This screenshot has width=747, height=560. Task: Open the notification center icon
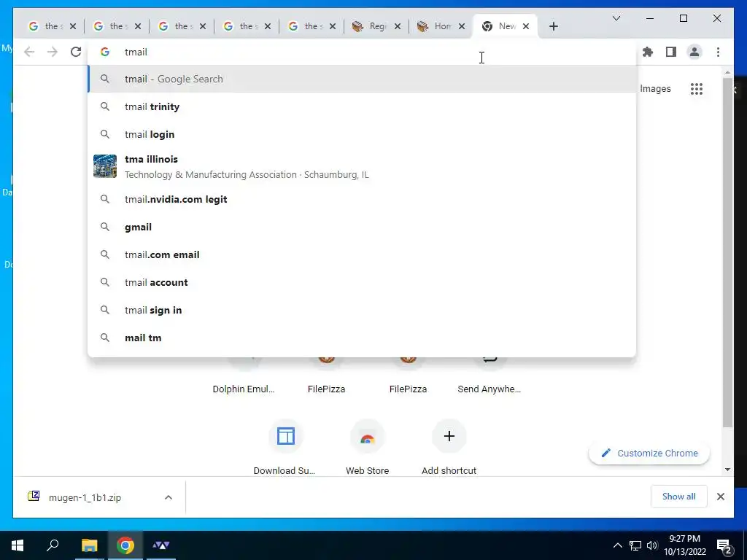[x=724, y=546]
